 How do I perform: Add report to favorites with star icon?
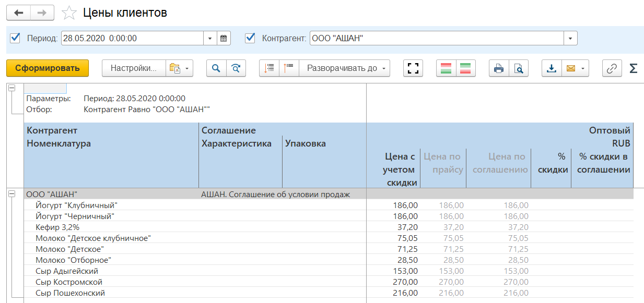click(69, 13)
